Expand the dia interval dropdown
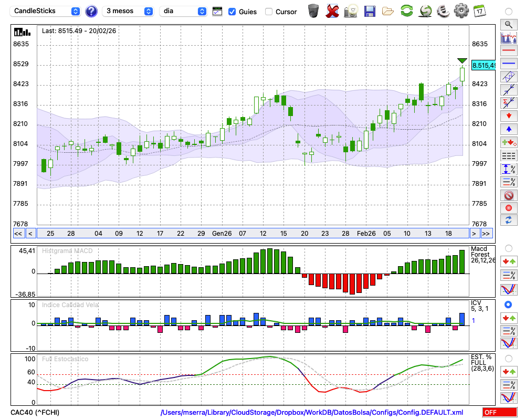The width and height of the screenshot is (525, 420). click(x=183, y=11)
